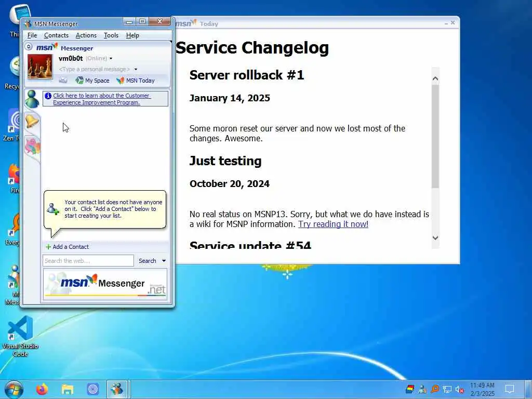Click Add a Contact
The height and width of the screenshot is (399, 532).
(x=68, y=247)
